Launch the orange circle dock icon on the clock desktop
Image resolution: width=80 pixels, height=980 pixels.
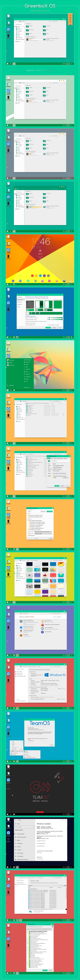pos(36,275)
